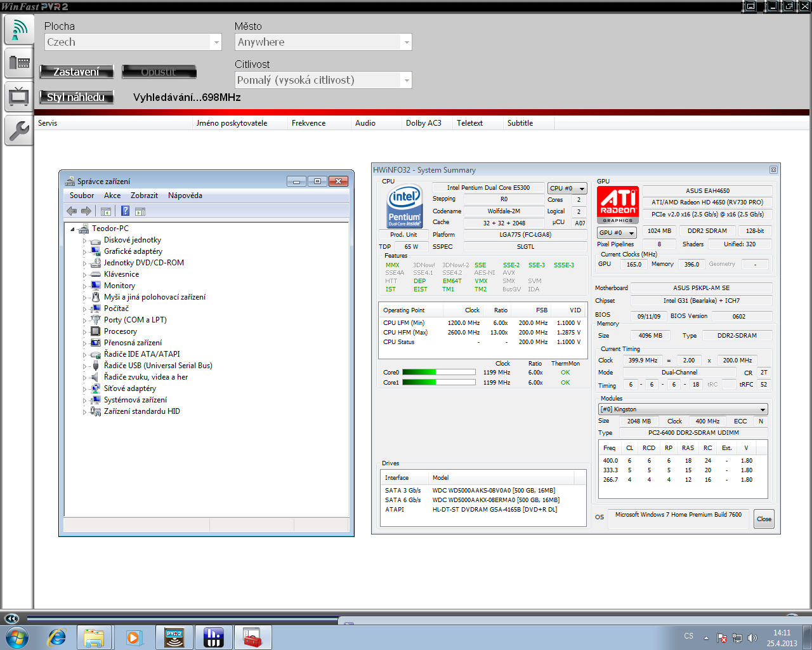Expand the Procesory node
The height and width of the screenshot is (650, 812).
pos(84,332)
